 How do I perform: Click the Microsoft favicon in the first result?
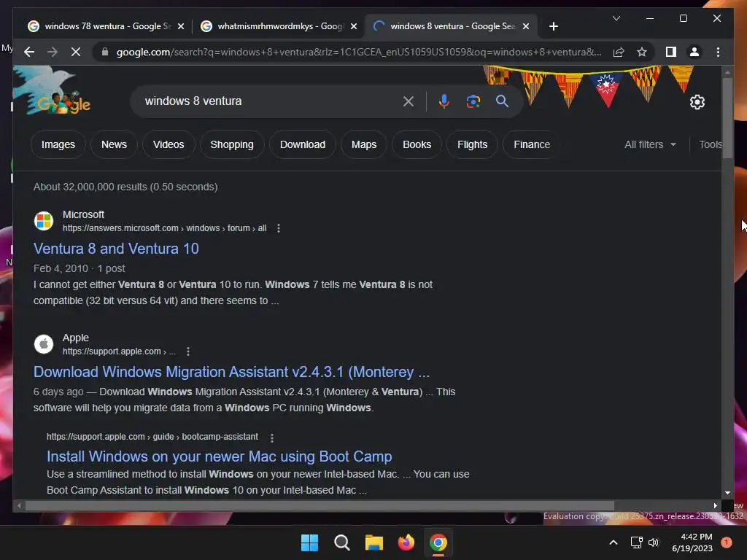click(44, 221)
